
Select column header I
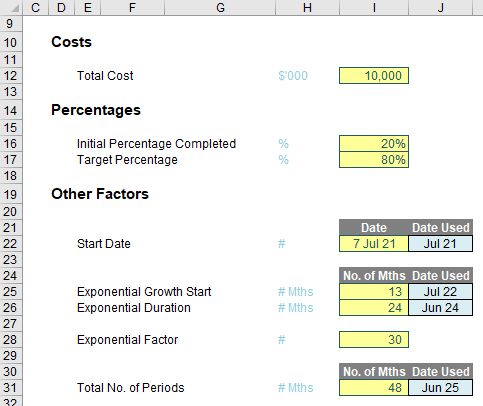point(374,7)
